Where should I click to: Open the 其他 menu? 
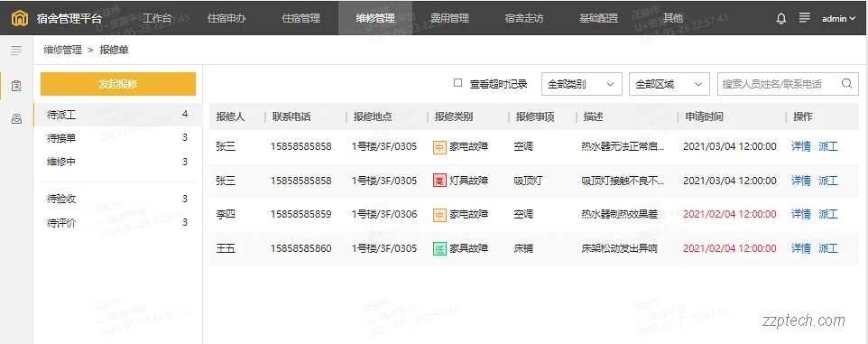[x=672, y=18]
